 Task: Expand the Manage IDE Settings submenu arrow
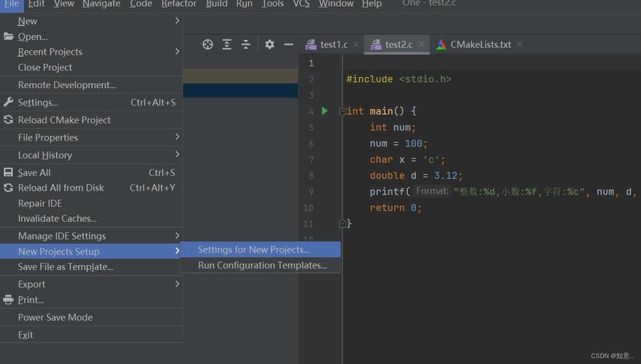click(x=177, y=236)
